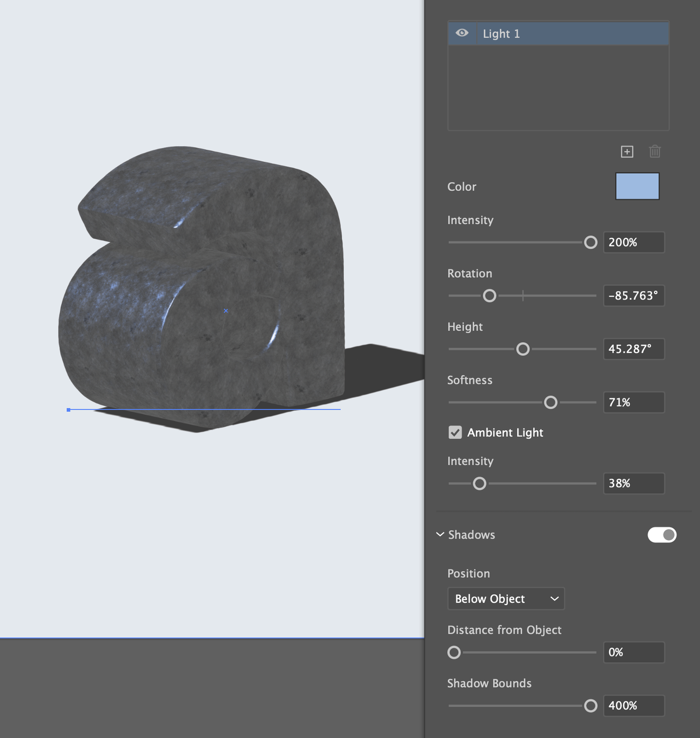Edit the -85.763° rotation field
This screenshot has width=700, height=738.
pyautogui.click(x=634, y=296)
